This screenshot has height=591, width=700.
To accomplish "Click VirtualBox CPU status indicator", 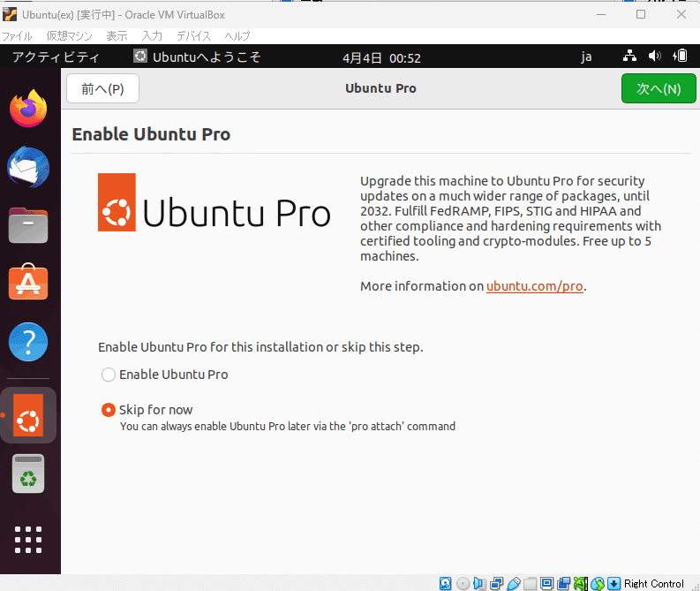I will tap(580, 583).
